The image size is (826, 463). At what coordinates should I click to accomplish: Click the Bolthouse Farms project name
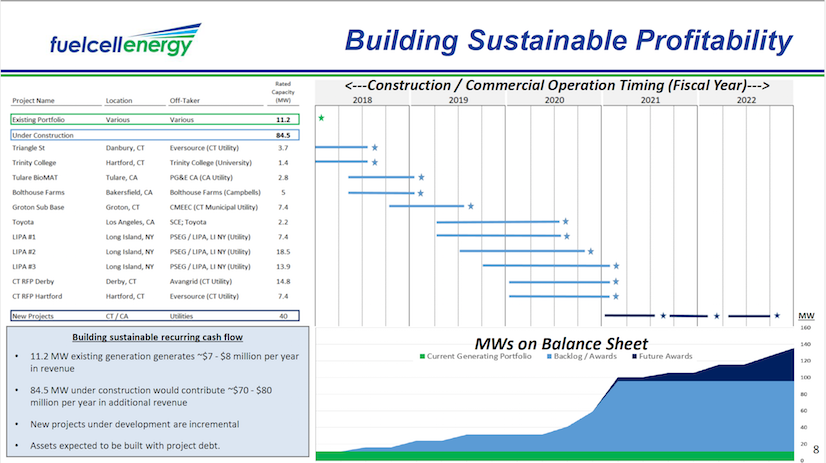[38, 192]
